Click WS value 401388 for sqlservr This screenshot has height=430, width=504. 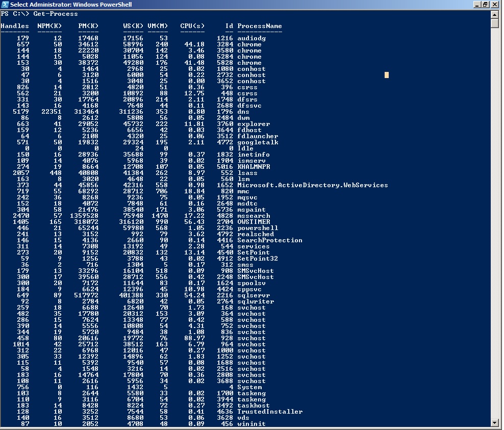click(131, 295)
